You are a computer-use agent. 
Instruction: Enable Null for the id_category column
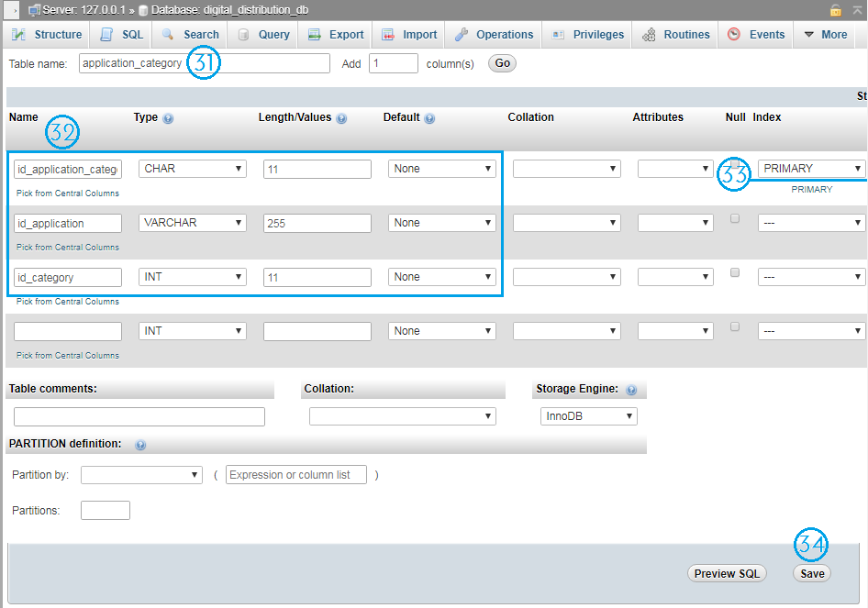tap(734, 272)
